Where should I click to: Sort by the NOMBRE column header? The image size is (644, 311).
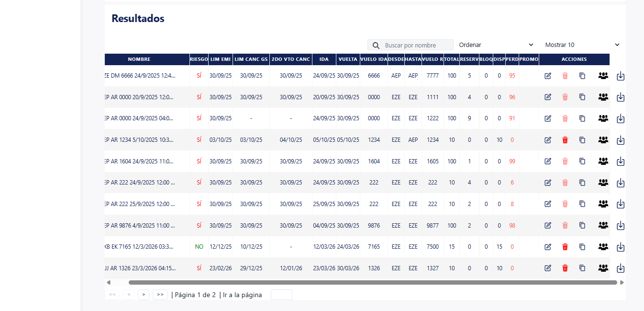pyautogui.click(x=139, y=59)
